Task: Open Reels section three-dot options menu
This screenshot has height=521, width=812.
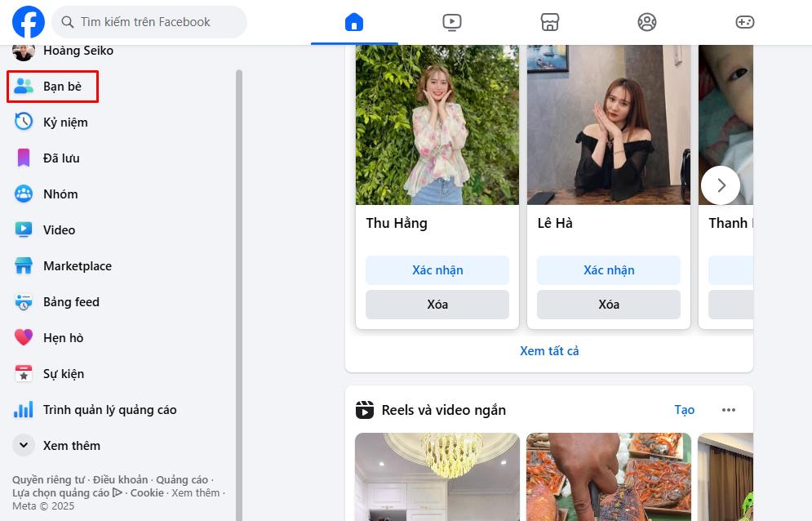Action: (x=729, y=410)
